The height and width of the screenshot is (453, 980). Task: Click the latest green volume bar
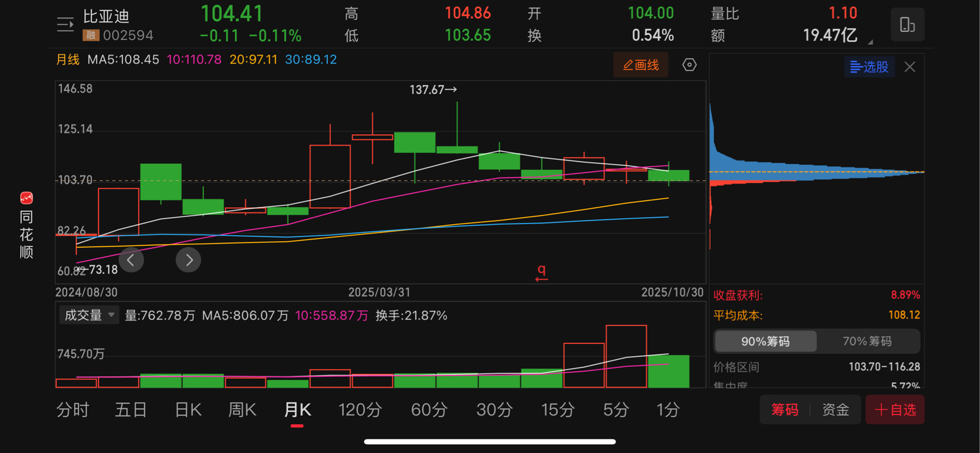point(669,371)
